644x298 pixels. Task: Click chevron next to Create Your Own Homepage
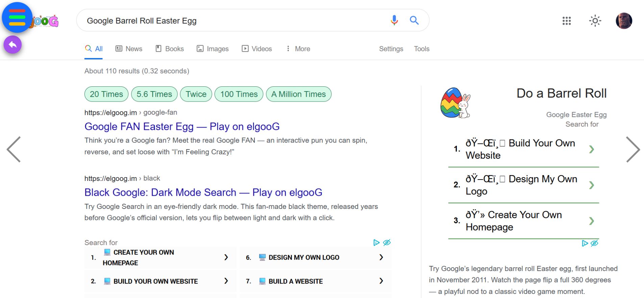click(591, 221)
